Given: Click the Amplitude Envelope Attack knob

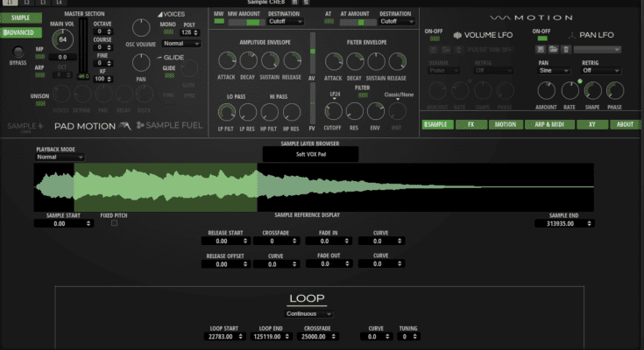Looking at the screenshot, I should click(x=225, y=60).
